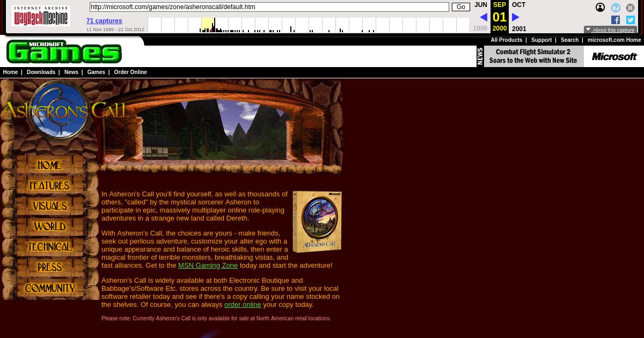
Task: Open News in the Games nav bar
Action: pos(71,72)
